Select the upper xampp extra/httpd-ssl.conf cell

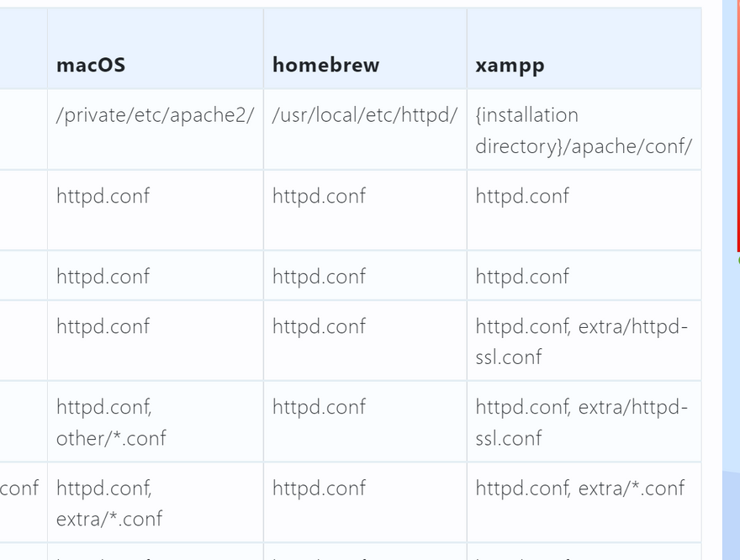click(581, 341)
